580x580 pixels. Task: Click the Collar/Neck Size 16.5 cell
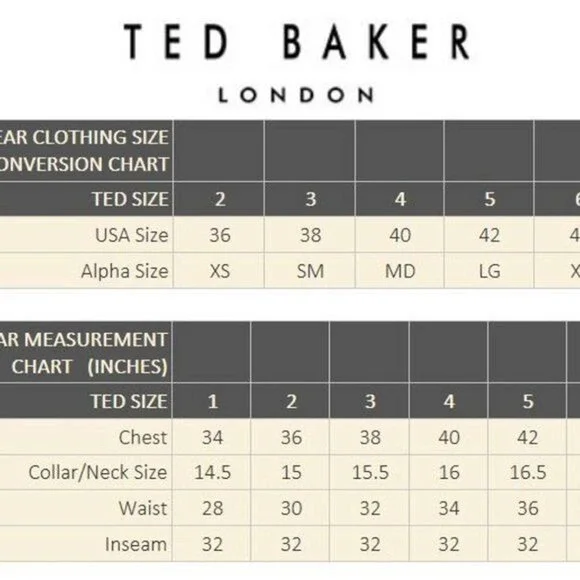click(527, 472)
